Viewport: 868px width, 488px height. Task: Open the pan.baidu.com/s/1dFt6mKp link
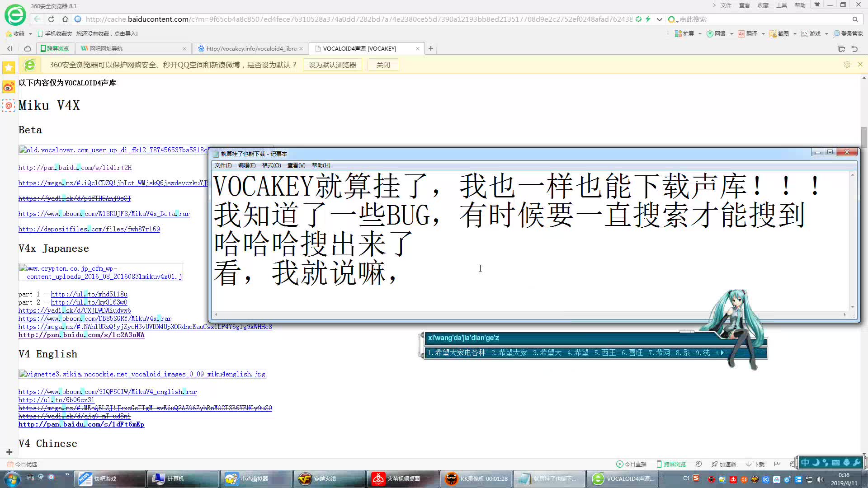click(x=81, y=424)
